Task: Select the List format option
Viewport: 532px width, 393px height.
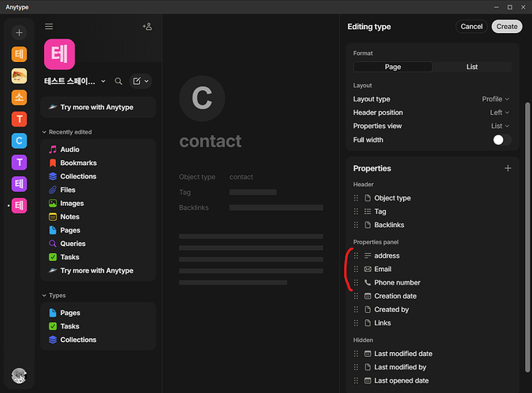Action: tap(472, 67)
